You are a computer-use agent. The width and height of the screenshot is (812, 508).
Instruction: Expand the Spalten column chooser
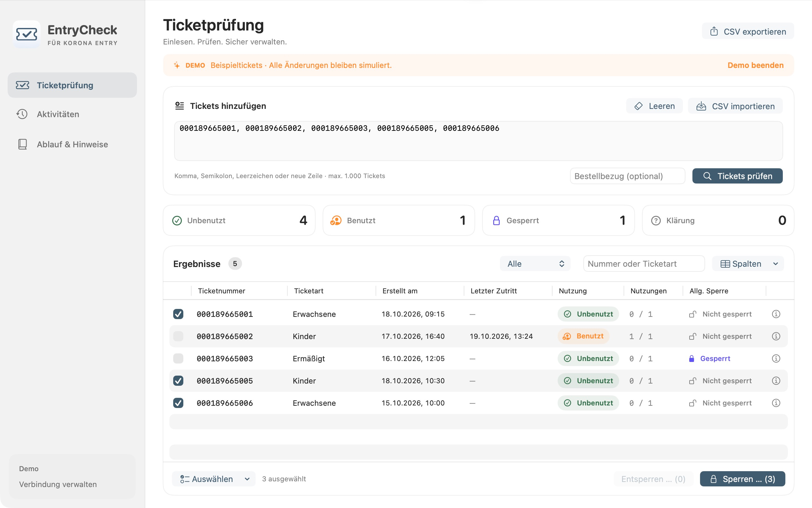point(748,264)
